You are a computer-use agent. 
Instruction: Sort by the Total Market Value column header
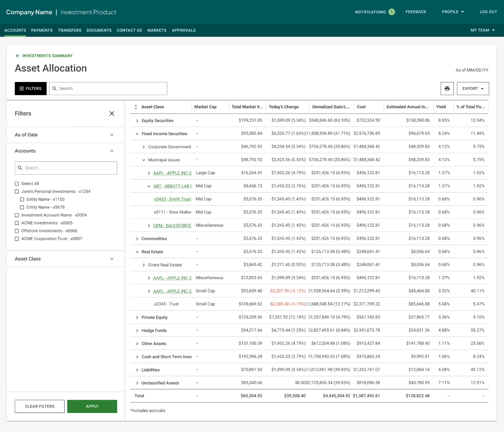point(247,107)
